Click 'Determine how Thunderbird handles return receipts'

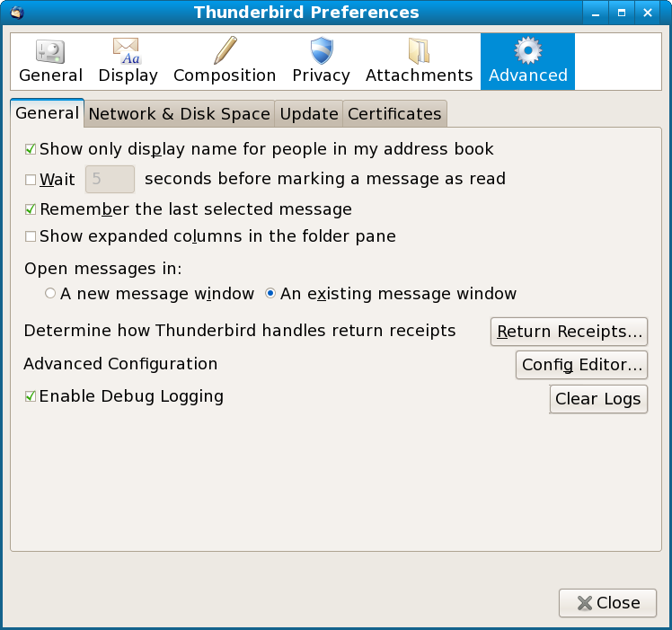[x=240, y=331]
